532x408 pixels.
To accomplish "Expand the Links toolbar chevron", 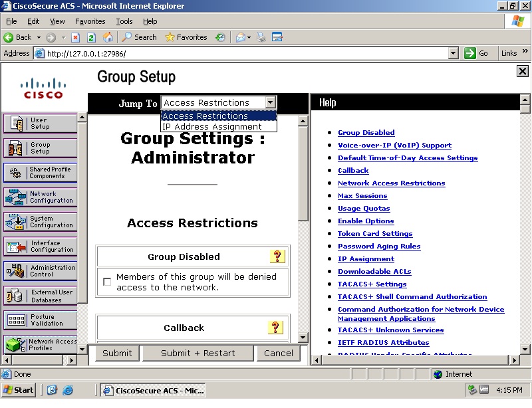I will tap(525, 52).
